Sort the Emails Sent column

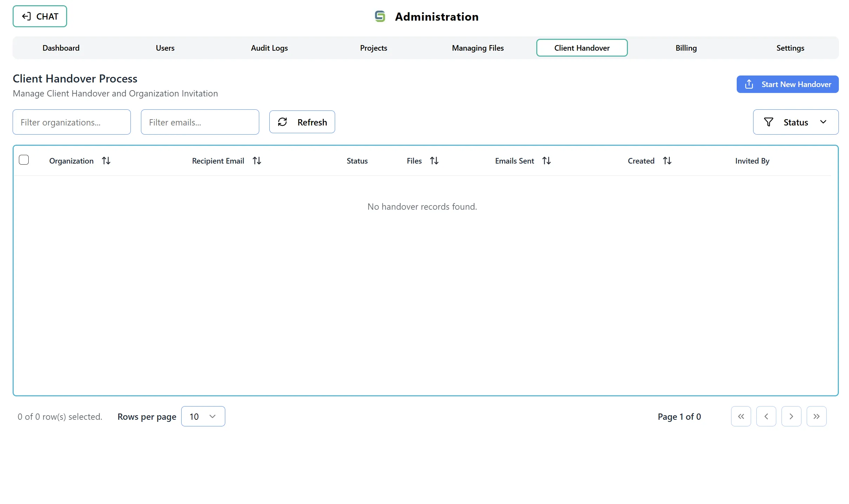point(546,160)
